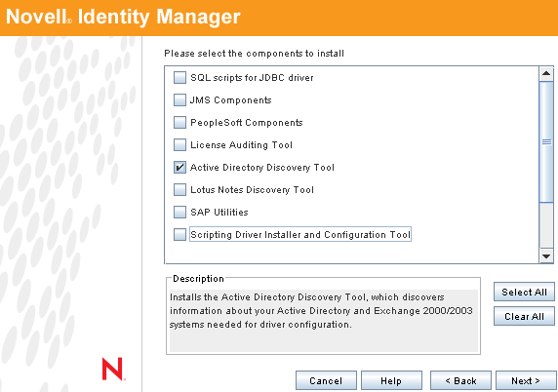Image resolution: width=558 pixels, height=392 pixels.
Task: Click the red Novell N logo
Action: pos(113,369)
